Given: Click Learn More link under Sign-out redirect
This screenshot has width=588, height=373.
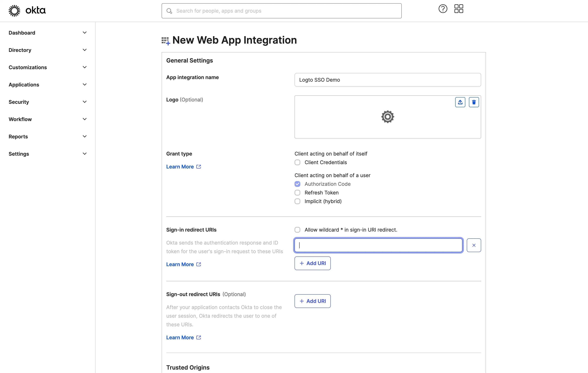Looking at the screenshot, I should pos(183,337).
